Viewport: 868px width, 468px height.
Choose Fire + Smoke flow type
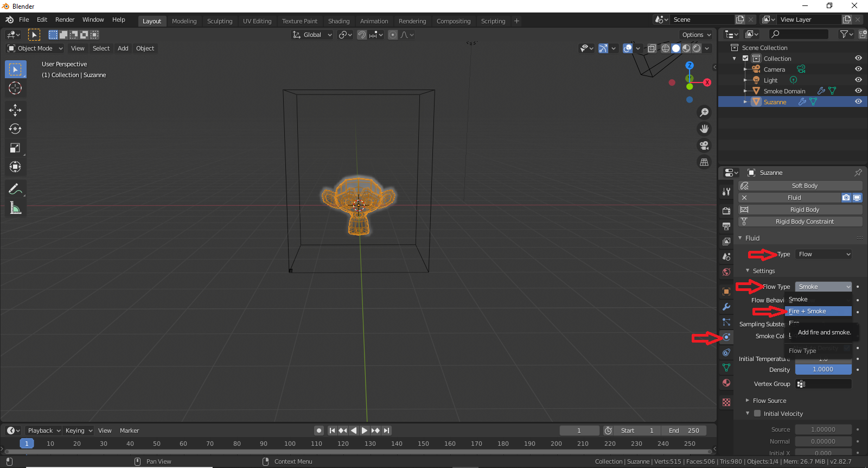819,311
